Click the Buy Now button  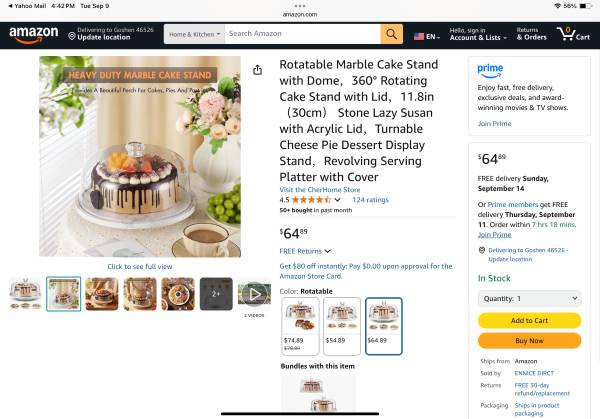pyautogui.click(x=529, y=340)
